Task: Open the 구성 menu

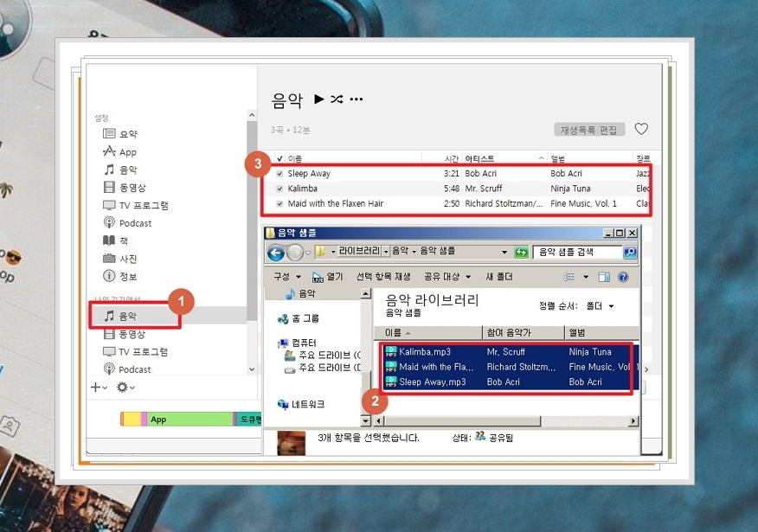Action: [x=287, y=277]
